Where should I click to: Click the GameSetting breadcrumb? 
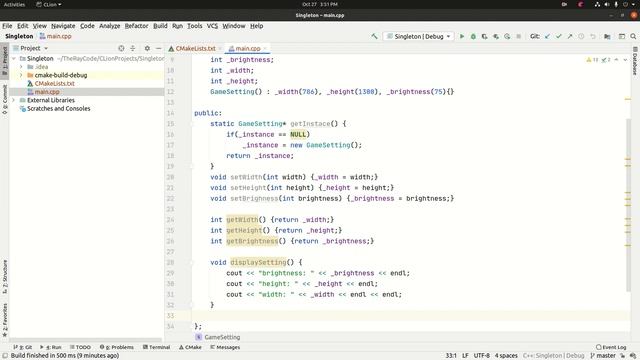218,337
